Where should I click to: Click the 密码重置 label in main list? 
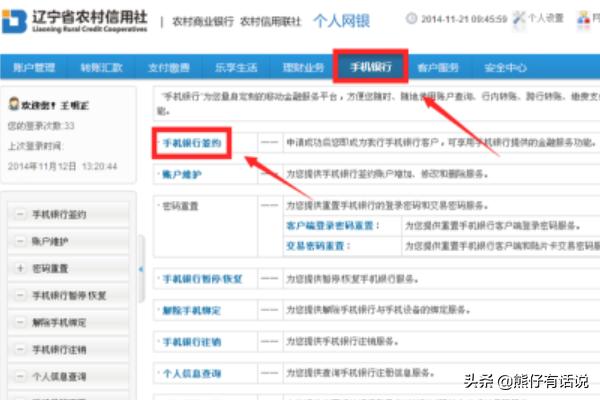(181, 206)
